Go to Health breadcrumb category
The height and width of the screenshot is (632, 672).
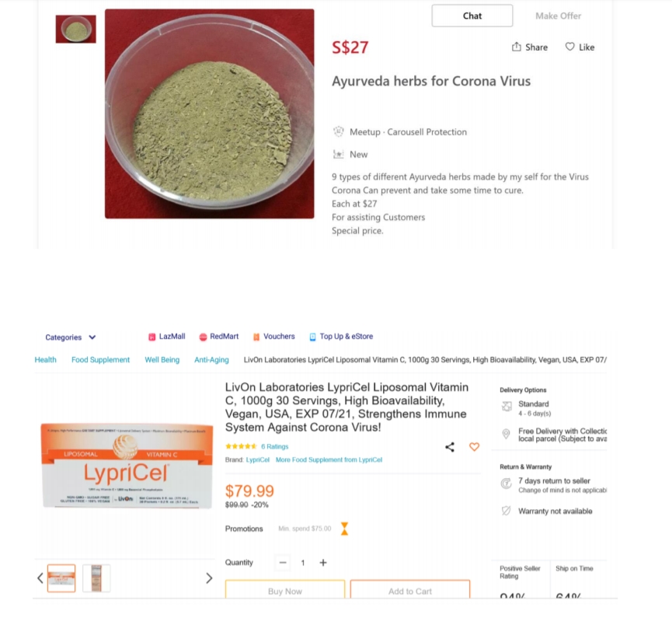45,360
